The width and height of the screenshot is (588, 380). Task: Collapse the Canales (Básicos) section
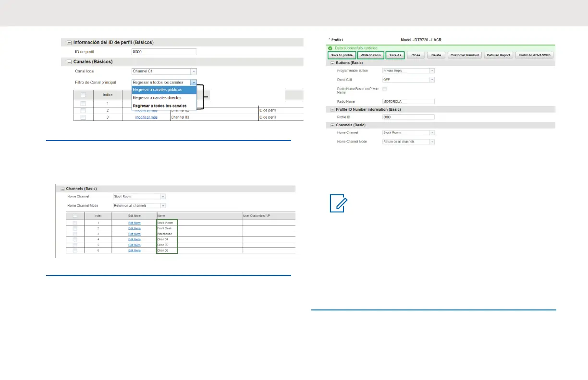coord(69,62)
